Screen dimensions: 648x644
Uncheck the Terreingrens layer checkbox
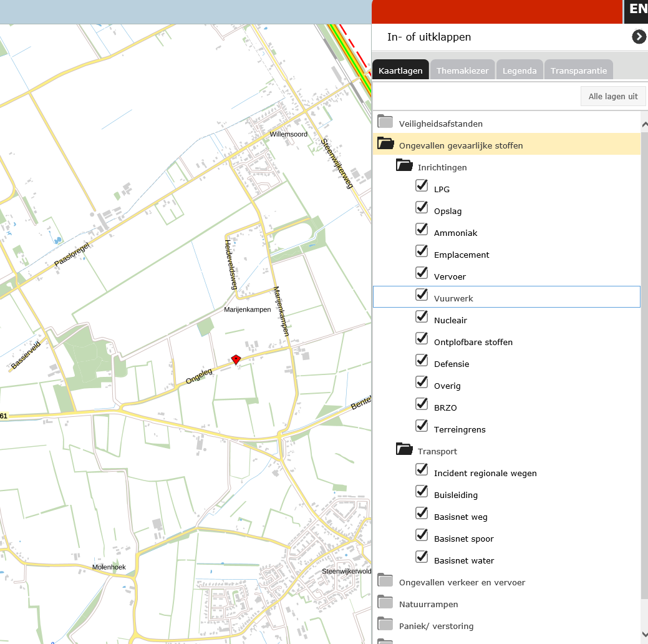pyautogui.click(x=422, y=426)
